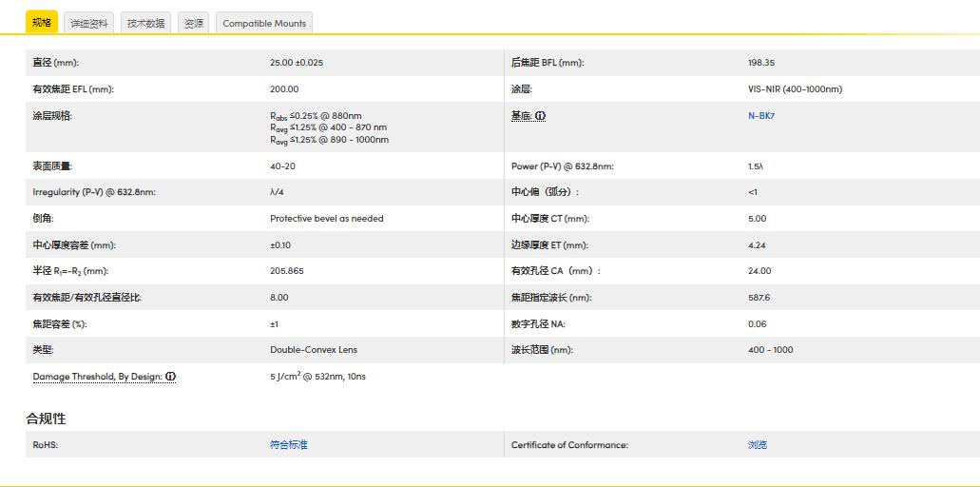The width and height of the screenshot is (980, 487).
Task: Select center thickness value 5.00
Action: pos(757,218)
